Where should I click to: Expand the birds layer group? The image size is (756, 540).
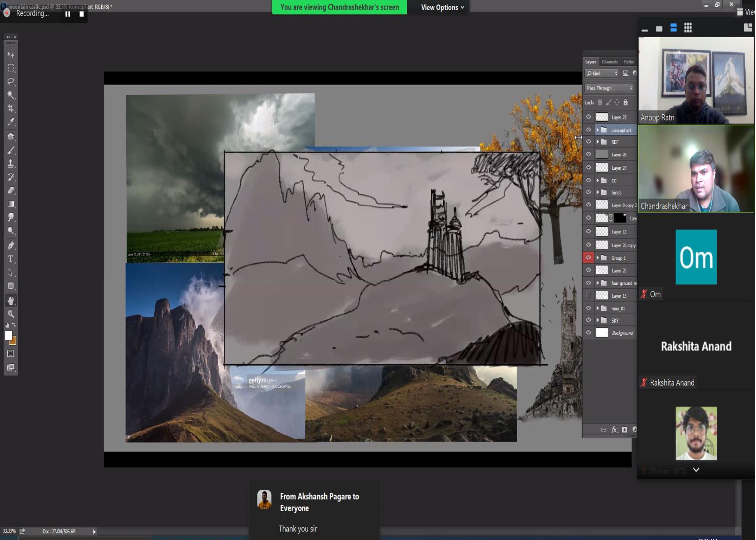click(x=598, y=192)
